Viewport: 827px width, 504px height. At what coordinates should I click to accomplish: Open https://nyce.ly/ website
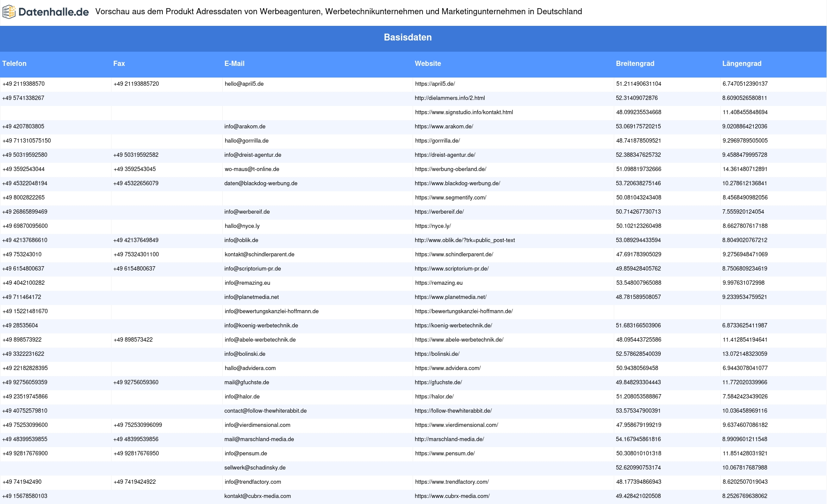(x=433, y=226)
